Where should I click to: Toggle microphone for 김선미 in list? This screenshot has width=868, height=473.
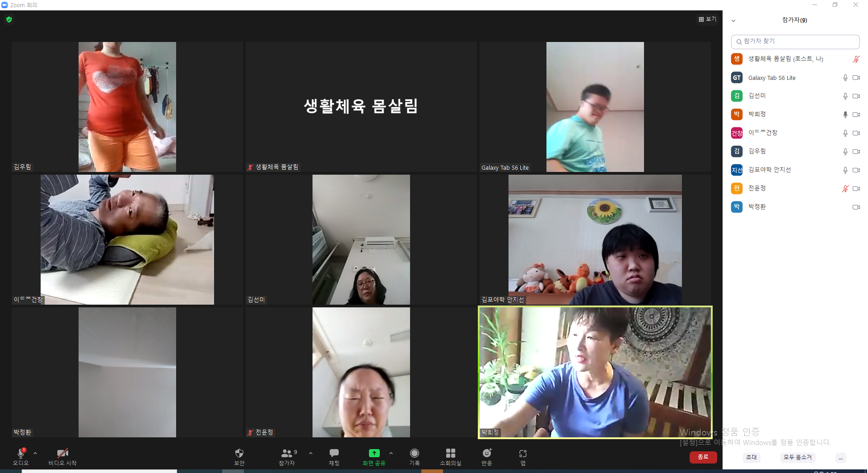845,96
